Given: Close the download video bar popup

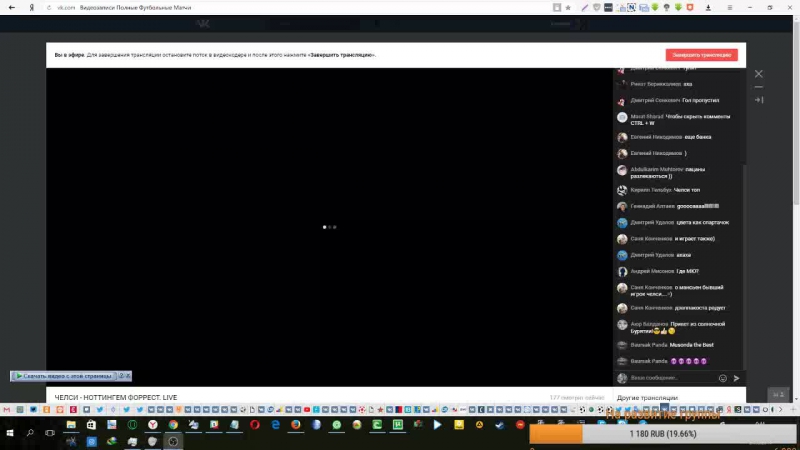Looking at the screenshot, I should (x=127, y=376).
